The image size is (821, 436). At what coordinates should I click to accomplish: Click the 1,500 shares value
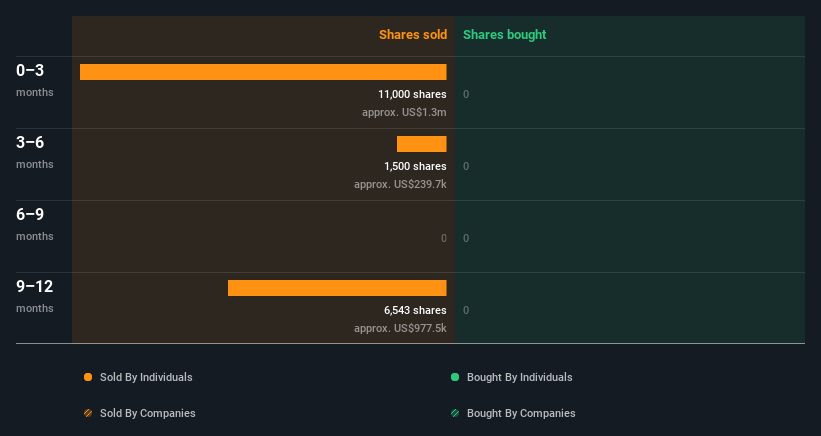415,166
